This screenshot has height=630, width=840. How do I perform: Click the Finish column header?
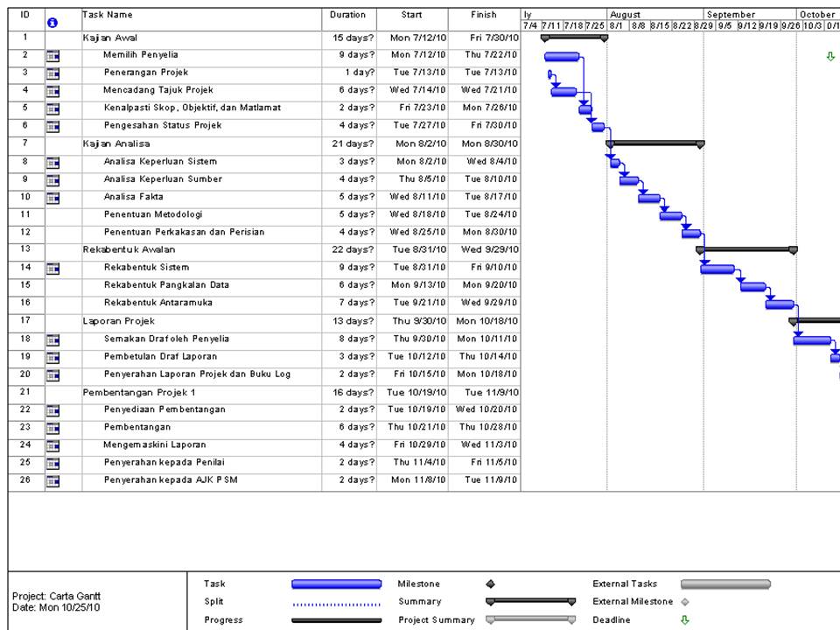pos(483,14)
